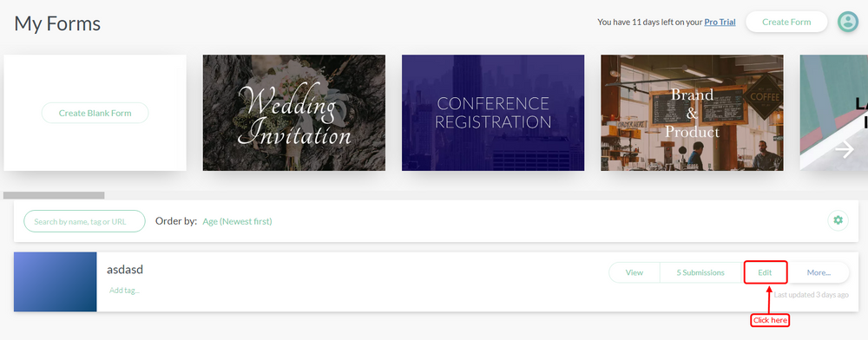Click the Create Blank Form button

click(x=95, y=113)
